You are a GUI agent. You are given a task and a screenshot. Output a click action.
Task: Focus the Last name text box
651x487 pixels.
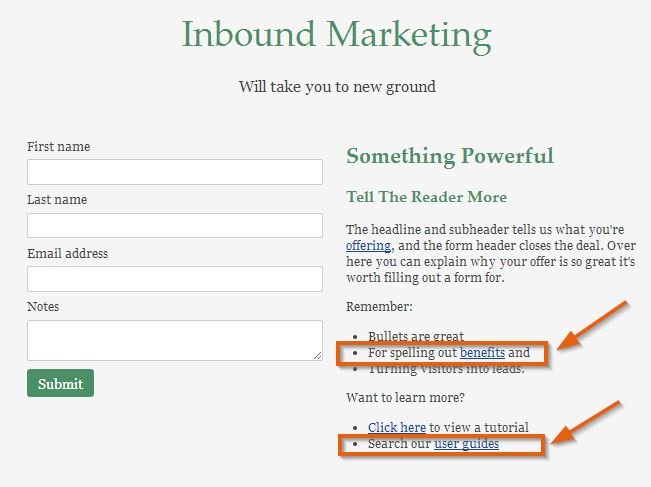tap(175, 225)
